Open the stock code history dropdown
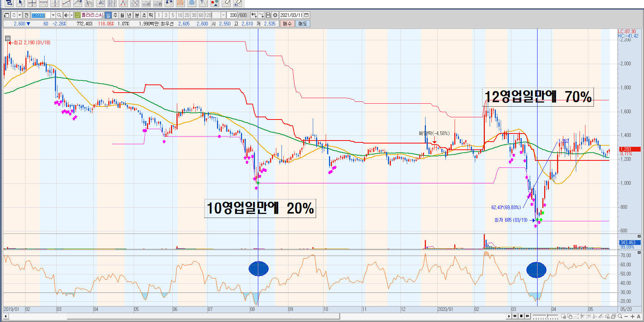The height and width of the screenshot is (322, 644). click(x=53, y=15)
